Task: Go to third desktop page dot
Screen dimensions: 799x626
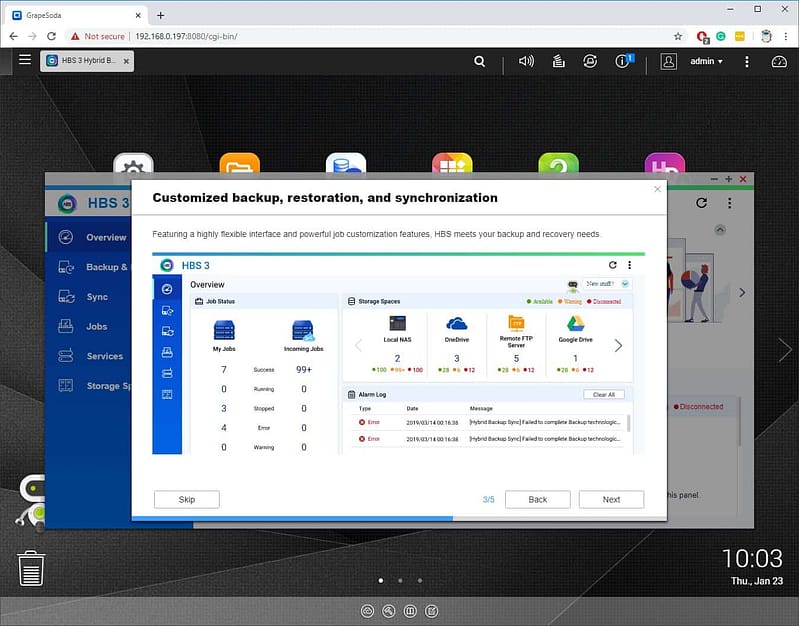Action: tap(419, 580)
